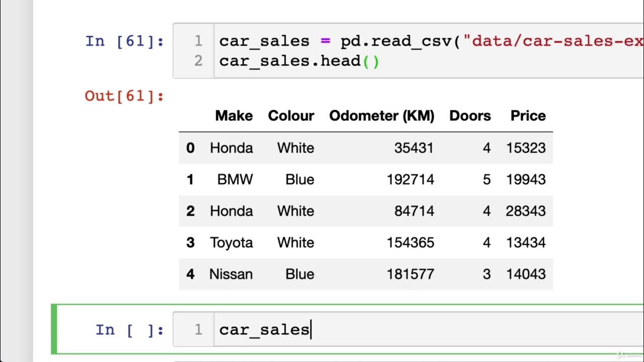Viewport: 644px width, 362px height.
Task: Click the Toyota cell in row 3
Action: click(x=231, y=242)
